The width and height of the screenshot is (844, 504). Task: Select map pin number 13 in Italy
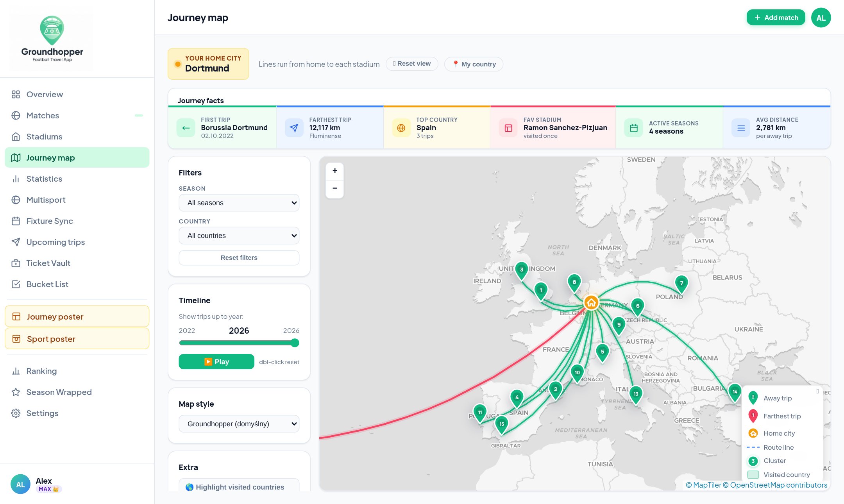tap(636, 395)
